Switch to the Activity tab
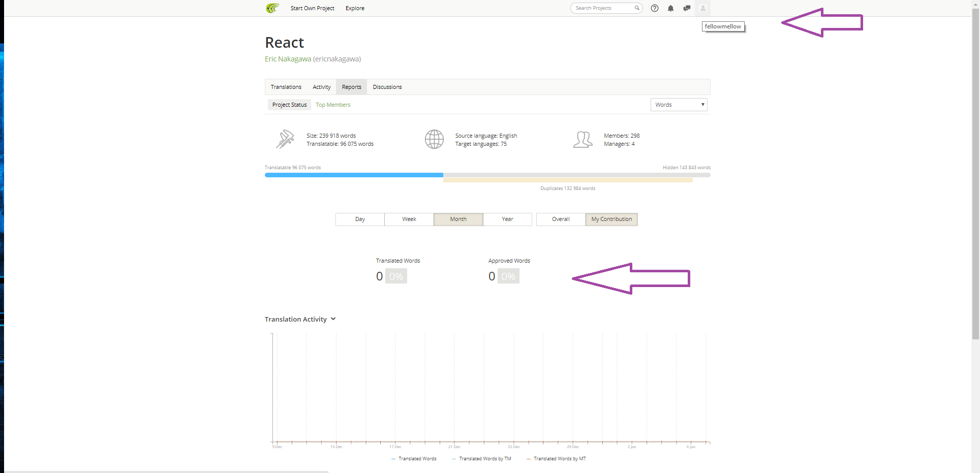The height and width of the screenshot is (473, 980). pyautogui.click(x=322, y=87)
